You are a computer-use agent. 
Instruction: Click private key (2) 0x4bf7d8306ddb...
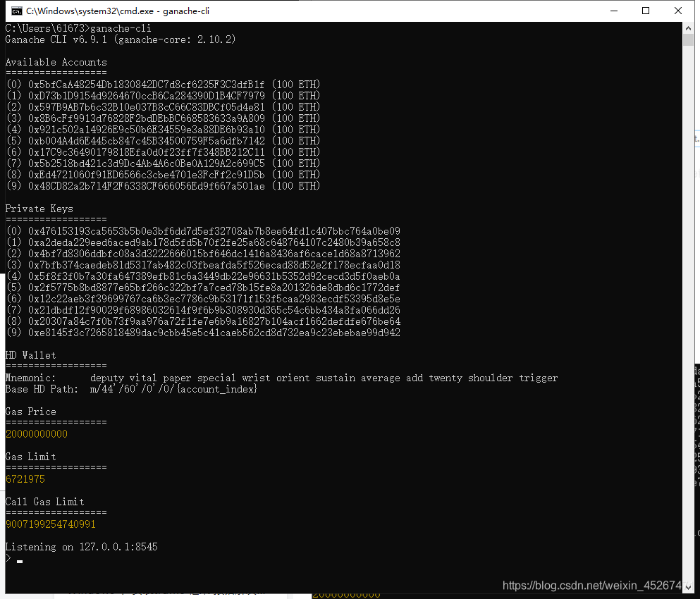click(214, 254)
